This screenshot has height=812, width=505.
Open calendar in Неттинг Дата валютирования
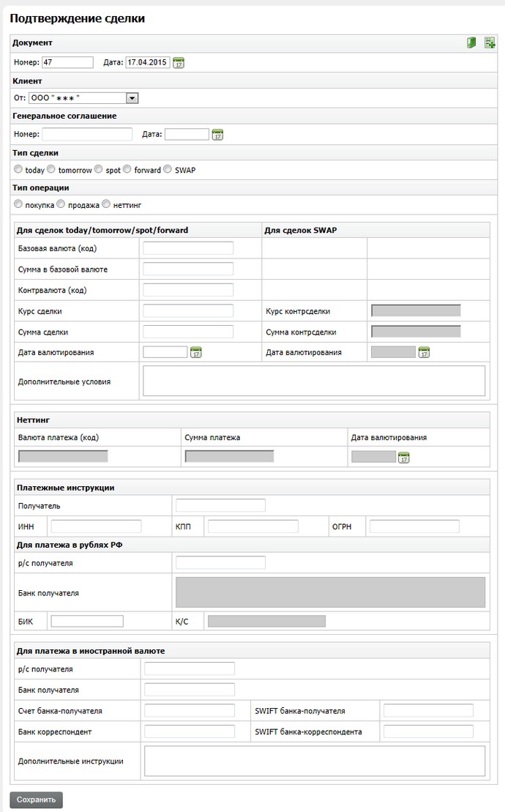[403, 458]
